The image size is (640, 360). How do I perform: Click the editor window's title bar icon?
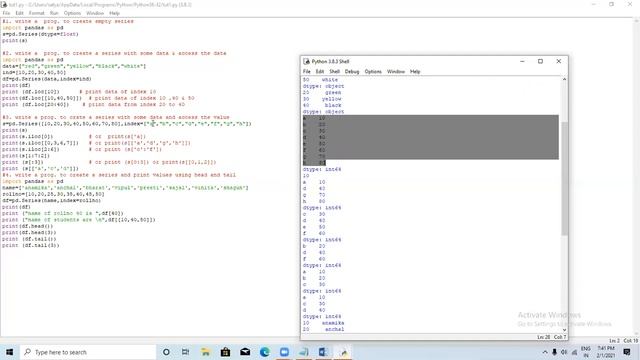pyautogui.click(x=4, y=4)
